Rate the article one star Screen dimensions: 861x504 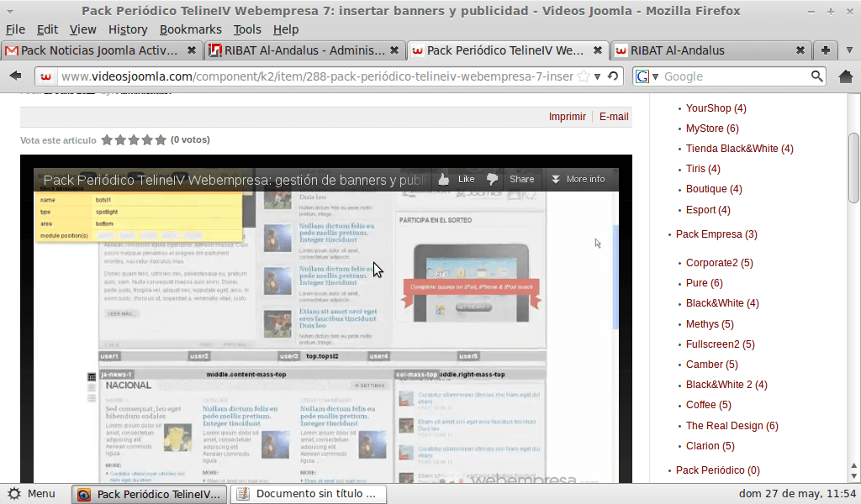point(107,139)
